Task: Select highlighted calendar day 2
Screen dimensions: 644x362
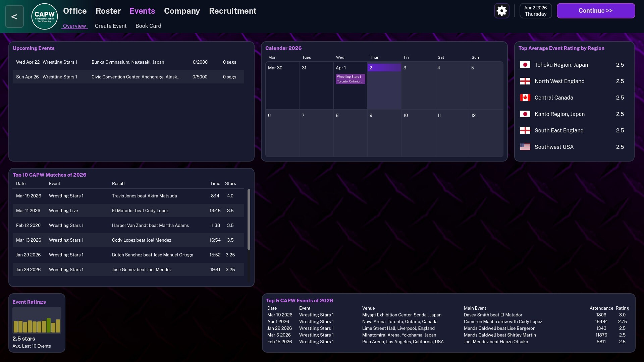Action: point(384,85)
